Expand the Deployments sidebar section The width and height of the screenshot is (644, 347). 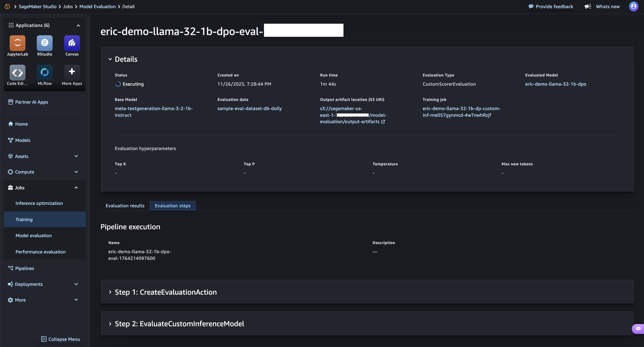point(76,284)
